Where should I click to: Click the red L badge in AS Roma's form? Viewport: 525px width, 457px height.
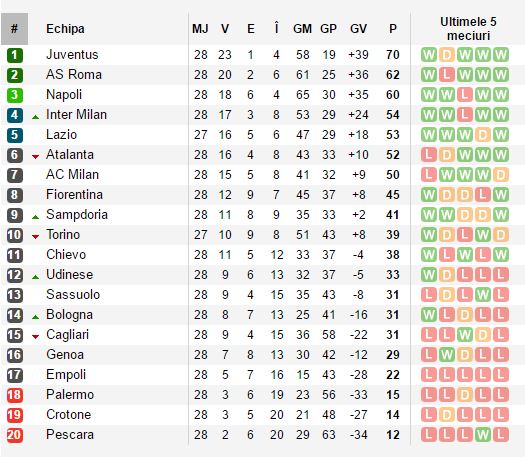click(447, 75)
